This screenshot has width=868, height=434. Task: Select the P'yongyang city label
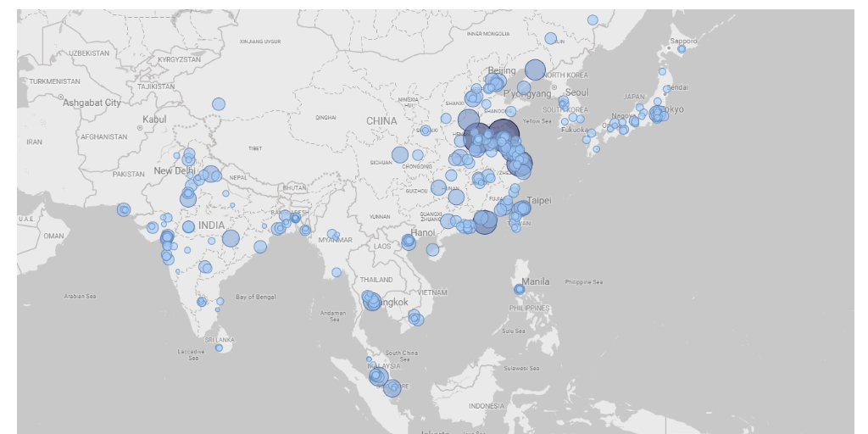[527, 93]
